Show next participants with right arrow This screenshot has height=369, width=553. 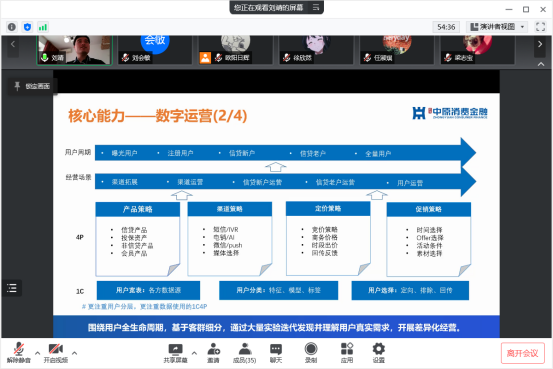540,44
